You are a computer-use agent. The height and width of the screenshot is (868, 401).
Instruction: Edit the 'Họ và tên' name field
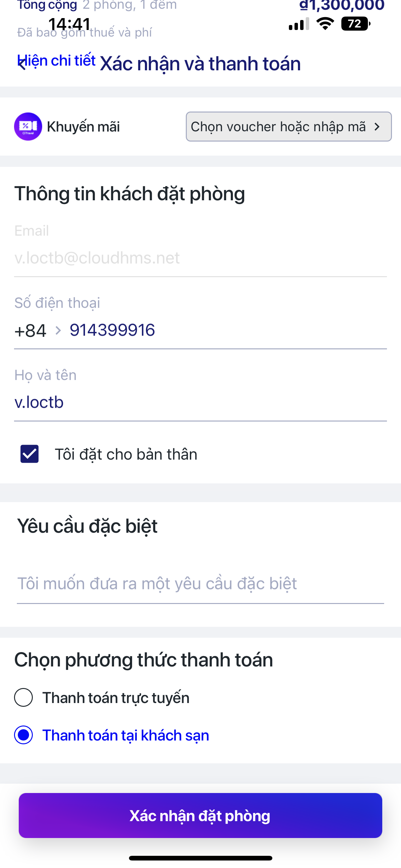[x=200, y=402]
